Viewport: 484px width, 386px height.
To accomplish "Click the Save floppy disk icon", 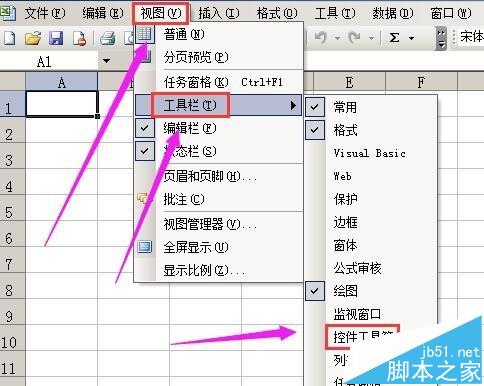I will pyautogui.click(x=56, y=38).
